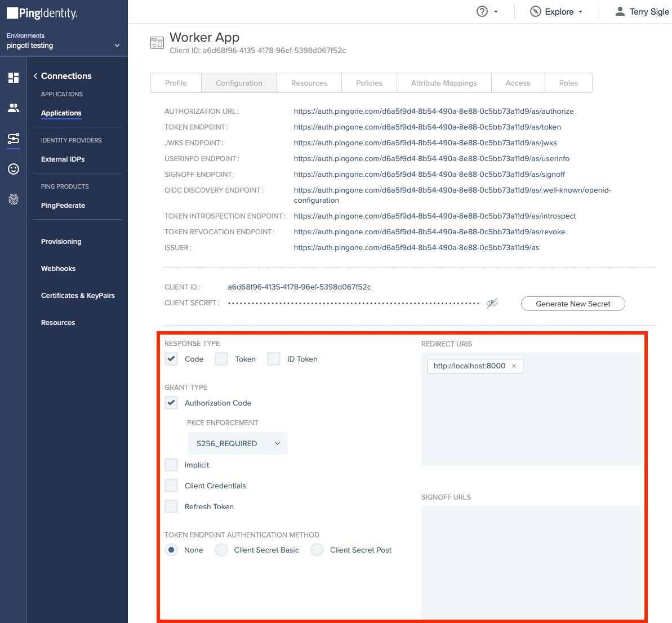
Task: Click the Token Introspection Endpoint URL
Action: [x=434, y=216]
